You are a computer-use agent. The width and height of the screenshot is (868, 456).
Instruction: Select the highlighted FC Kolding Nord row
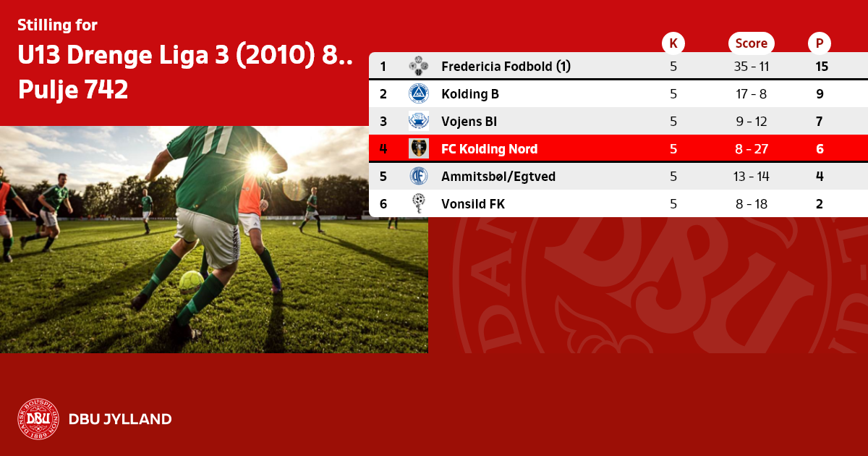point(618,149)
